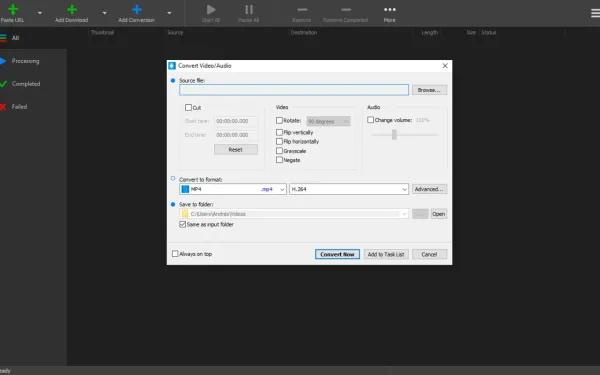Viewport: 600px width, 375px height.
Task: Enable the Cut checkbox
Action: click(x=188, y=108)
